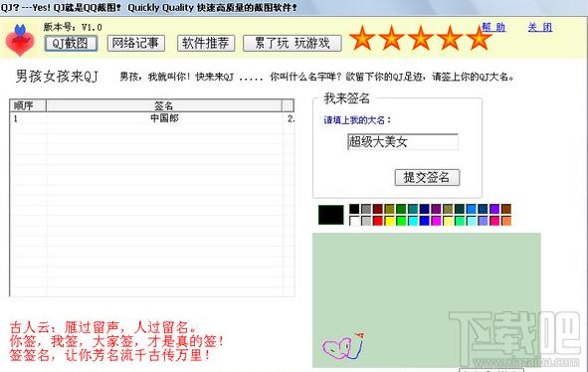Pick the navy blue swatch in top row

[425, 209]
